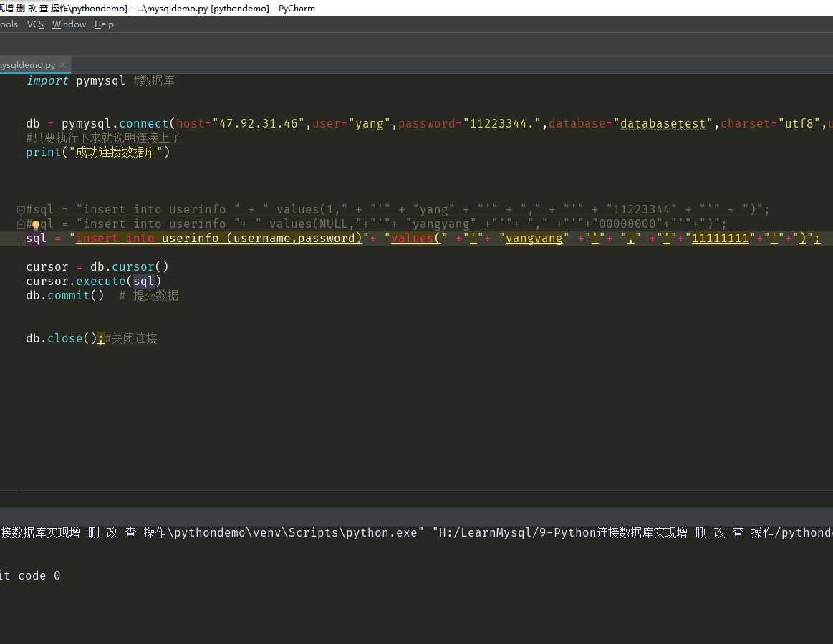Click the "11111111" string in sql line
The width and height of the screenshot is (833, 644).
click(720, 239)
